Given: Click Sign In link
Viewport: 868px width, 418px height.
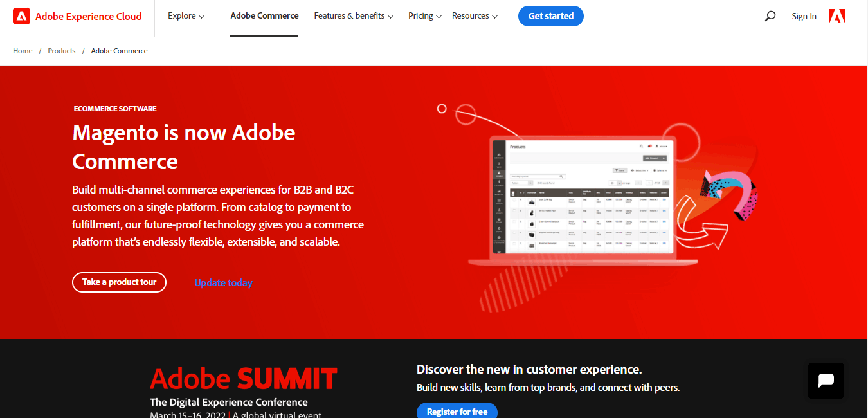Looking at the screenshot, I should point(804,17).
